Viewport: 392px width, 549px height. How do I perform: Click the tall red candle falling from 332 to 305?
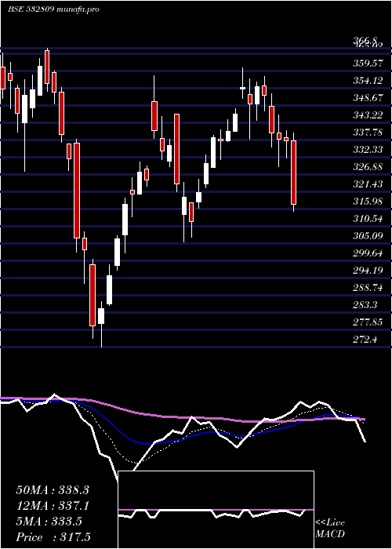click(77, 191)
